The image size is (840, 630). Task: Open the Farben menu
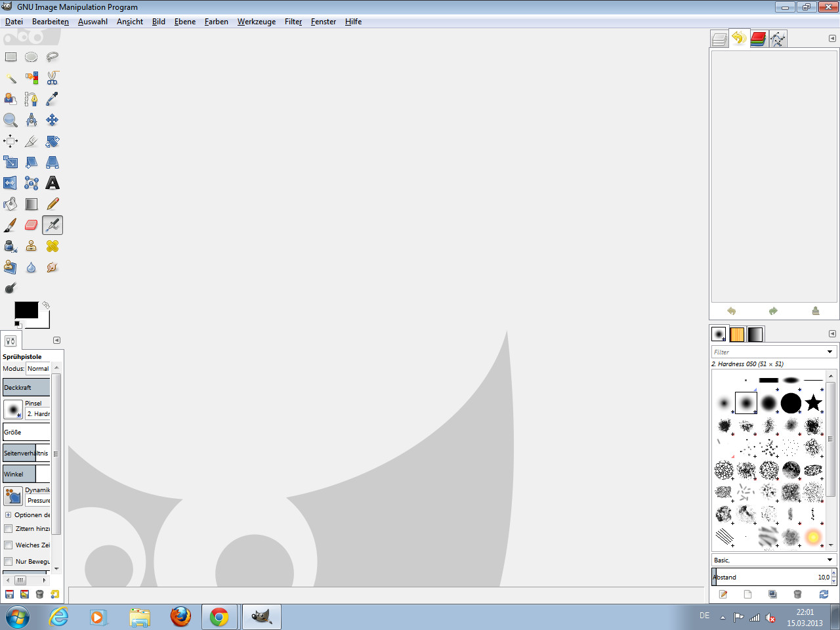[216, 22]
